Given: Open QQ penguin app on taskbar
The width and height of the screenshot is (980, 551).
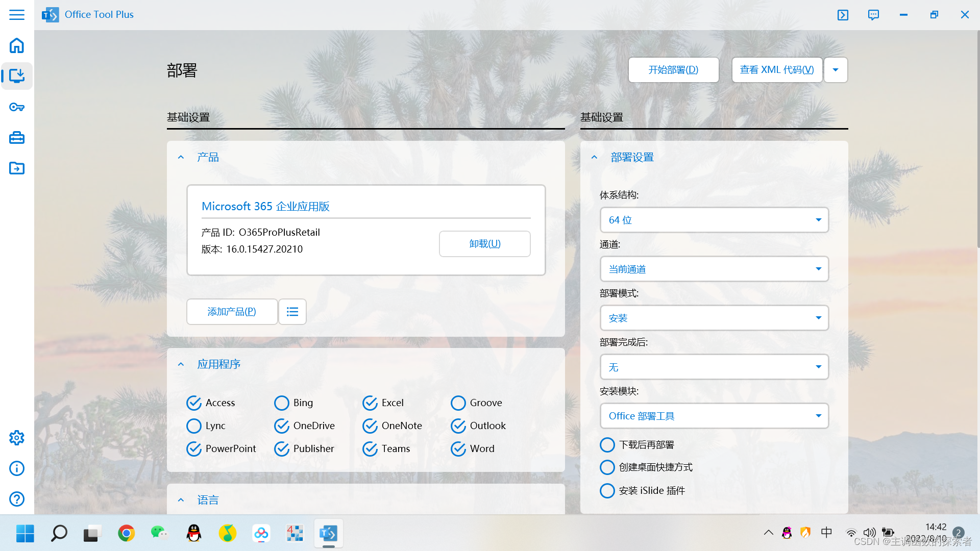Looking at the screenshot, I should (193, 534).
